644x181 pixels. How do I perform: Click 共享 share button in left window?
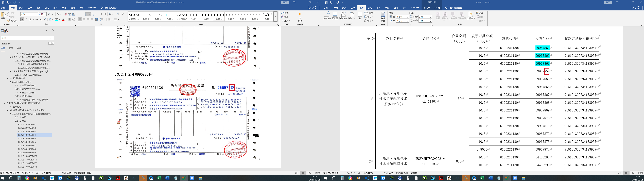[x=314, y=8]
